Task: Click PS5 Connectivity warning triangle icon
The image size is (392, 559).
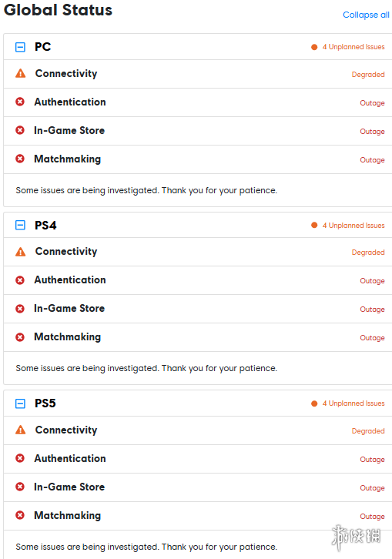Action: click(20, 430)
